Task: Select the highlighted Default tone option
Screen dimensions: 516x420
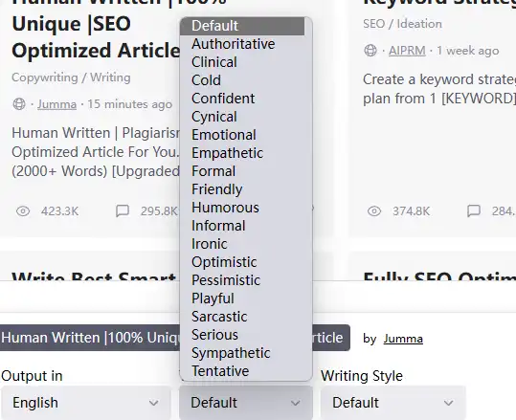Action: pos(242,26)
